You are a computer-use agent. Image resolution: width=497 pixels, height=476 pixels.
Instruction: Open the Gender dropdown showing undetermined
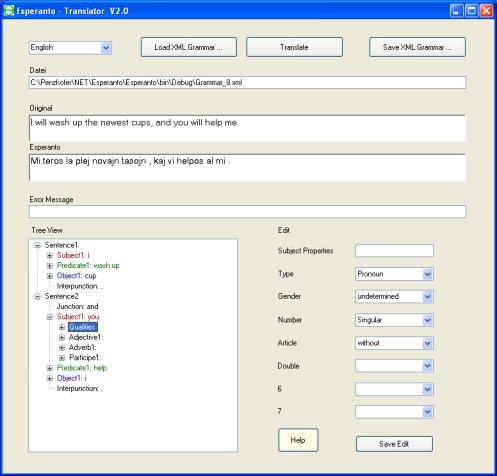pyautogui.click(x=427, y=296)
